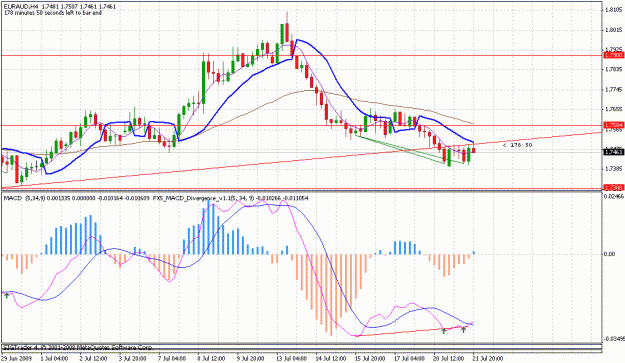Click the green divergence arrow near 29 Jun
This screenshot has height=363, width=625.
click(x=6, y=295)
